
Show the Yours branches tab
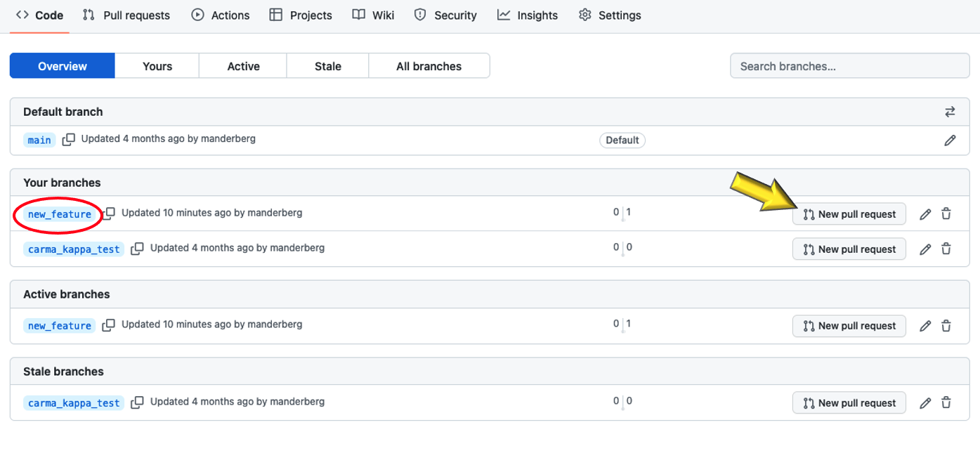click(157, 66)
